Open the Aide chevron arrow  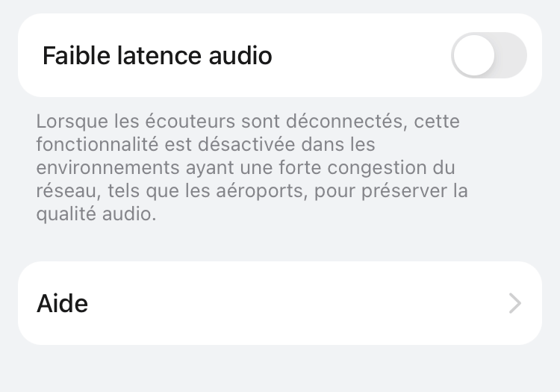pyautogui.click(x=514, y=303)
